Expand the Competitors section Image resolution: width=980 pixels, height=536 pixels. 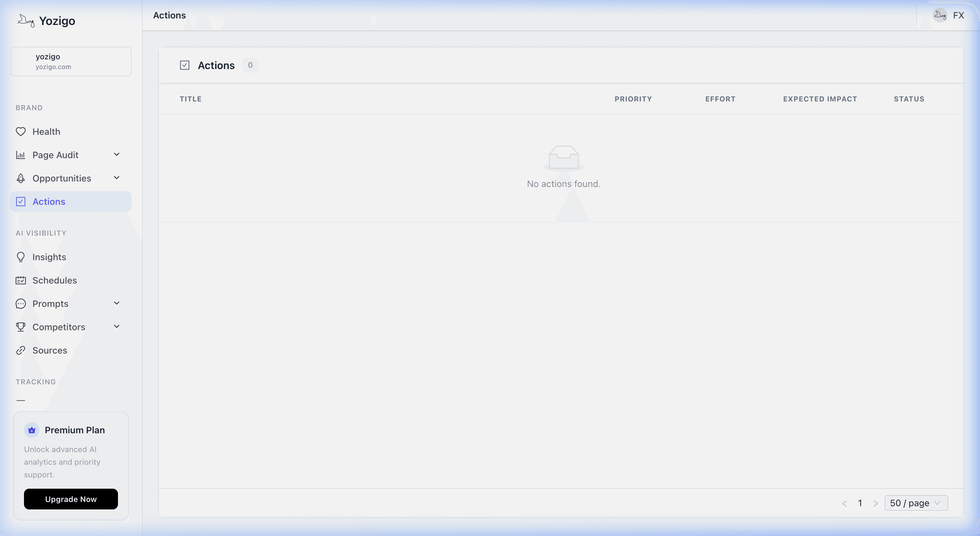coord(117,327)
